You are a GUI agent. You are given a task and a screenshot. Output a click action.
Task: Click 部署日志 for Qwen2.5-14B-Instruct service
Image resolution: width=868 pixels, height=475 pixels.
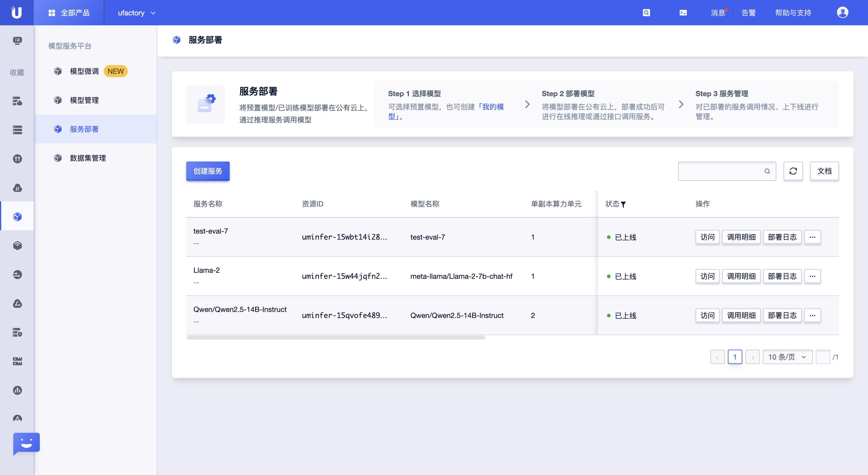(x=782, y=315)
